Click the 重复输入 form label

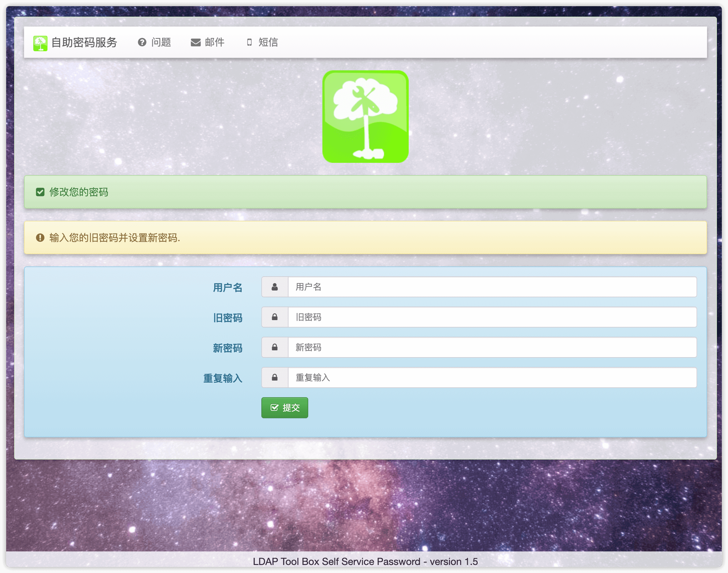(223, 378)
